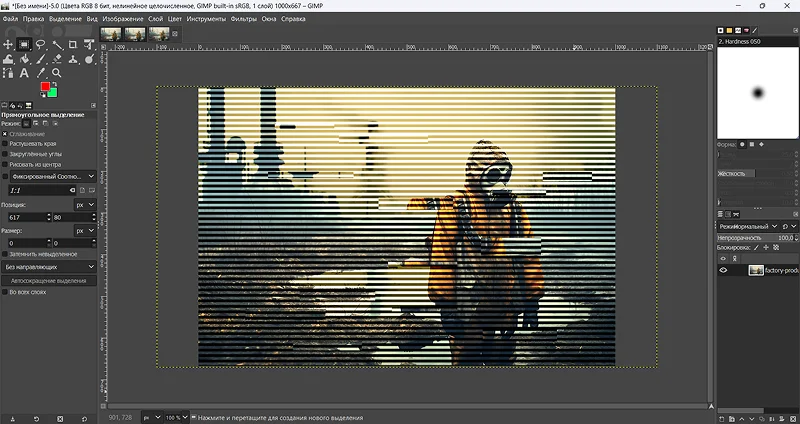
Task: Open the Без направляющих guides dropdown
Action: tap(48, 267)
